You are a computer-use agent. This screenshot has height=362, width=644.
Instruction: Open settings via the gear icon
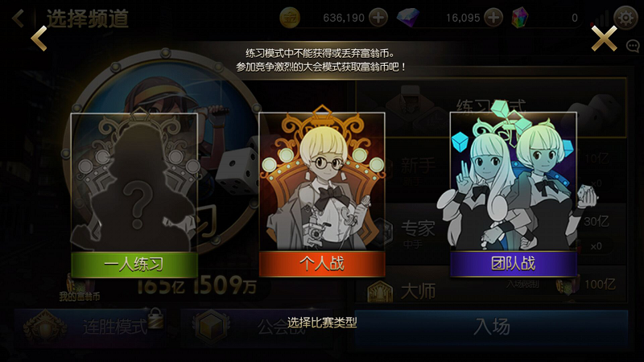625,18
